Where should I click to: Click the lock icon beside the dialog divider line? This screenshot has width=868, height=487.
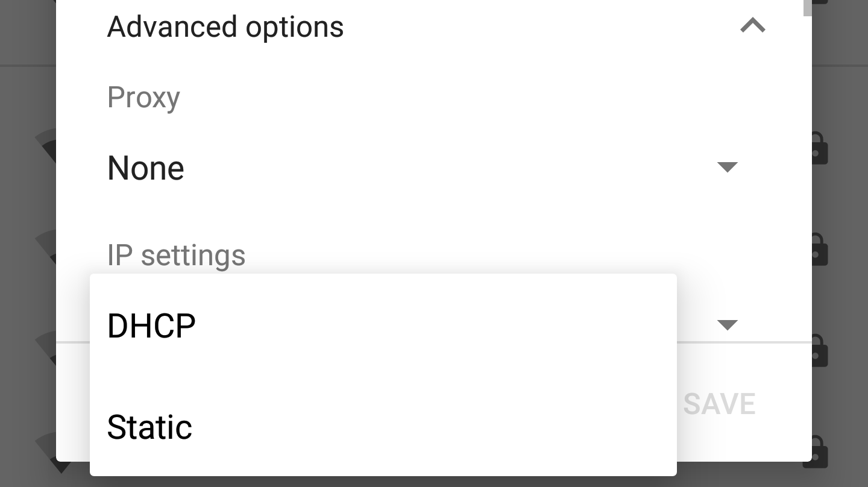click(820, 351)
